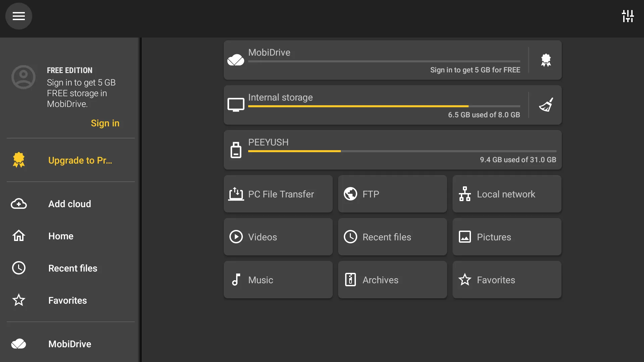
Task: Go to Home in the sidebar
Action: [71, 236]
